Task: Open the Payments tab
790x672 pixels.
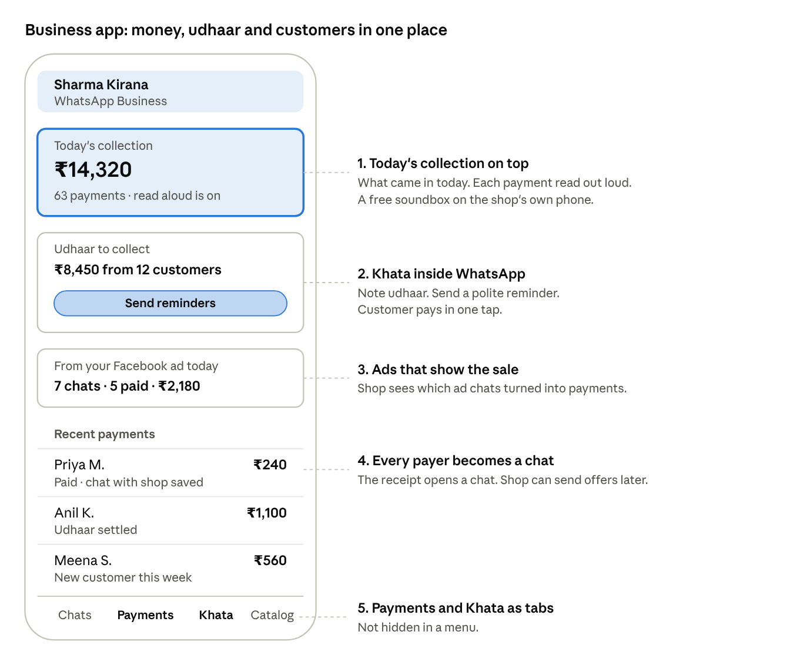Action: click(x=145, y=615)
